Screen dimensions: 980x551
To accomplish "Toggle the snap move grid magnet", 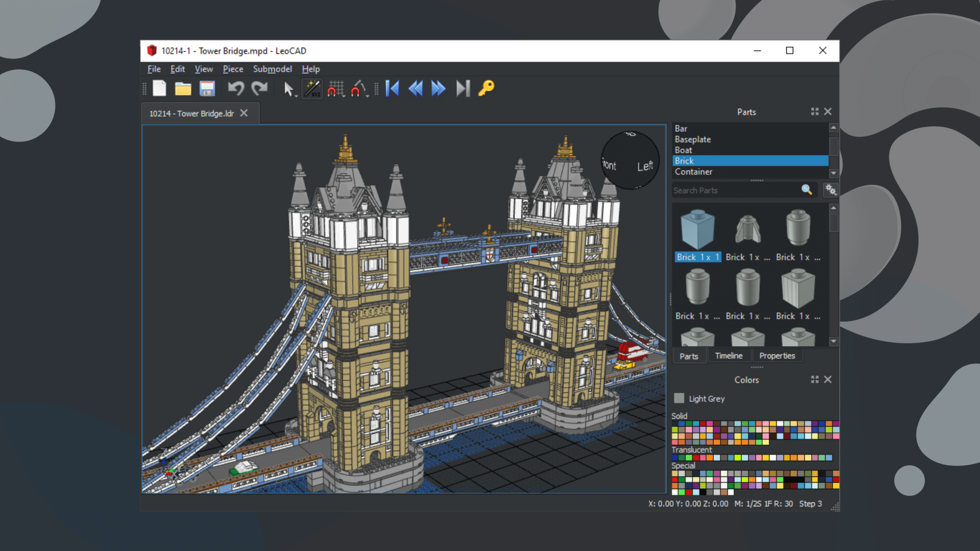I will click(335, 89).
